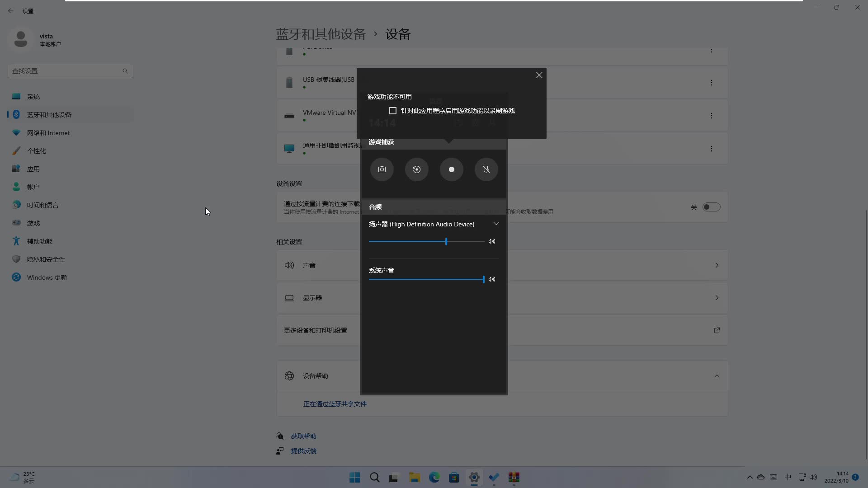This screenshot has width=868, height=488.
Task: Click the 正在通过蓝牙共享文件 link
Action: (x=335, y=404)
